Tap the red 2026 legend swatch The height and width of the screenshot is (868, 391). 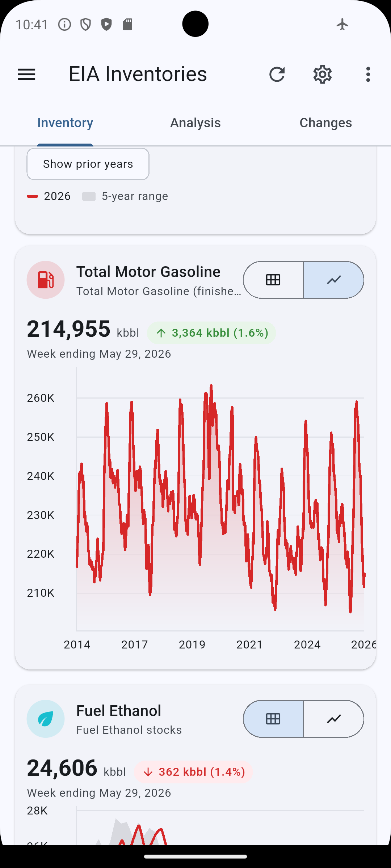pyautogui.click(x=33, y=196)
